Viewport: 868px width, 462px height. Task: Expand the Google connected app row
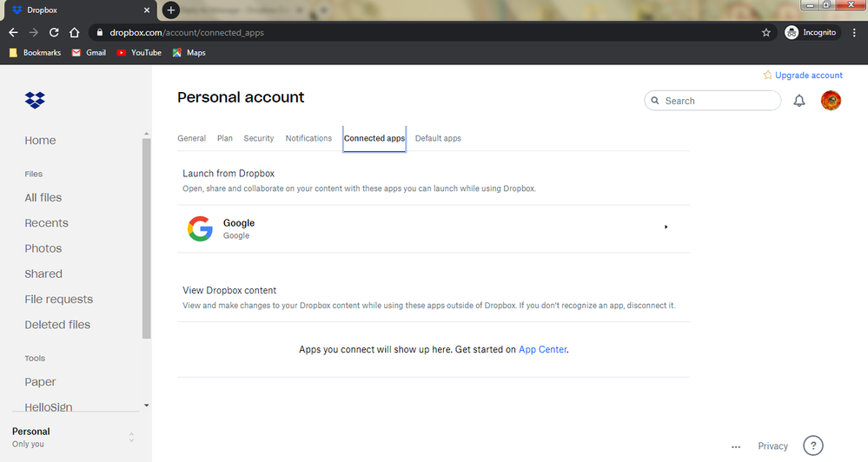666,227
